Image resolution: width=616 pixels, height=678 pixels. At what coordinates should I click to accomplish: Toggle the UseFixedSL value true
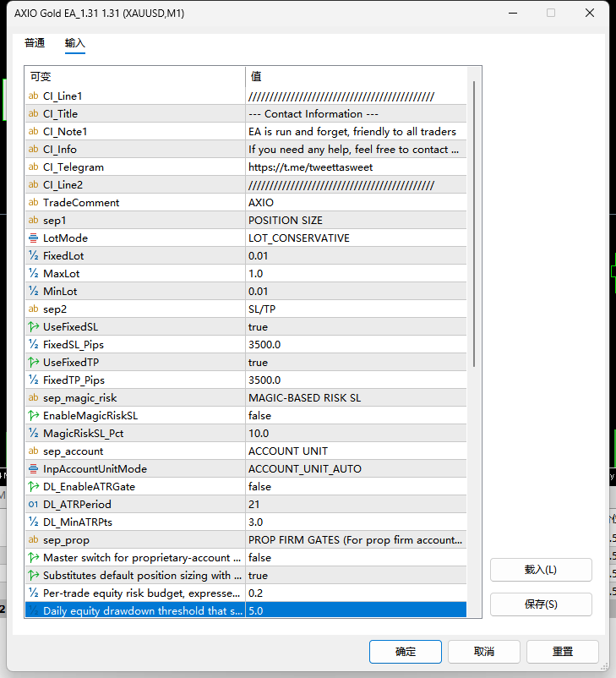point(356,327)
